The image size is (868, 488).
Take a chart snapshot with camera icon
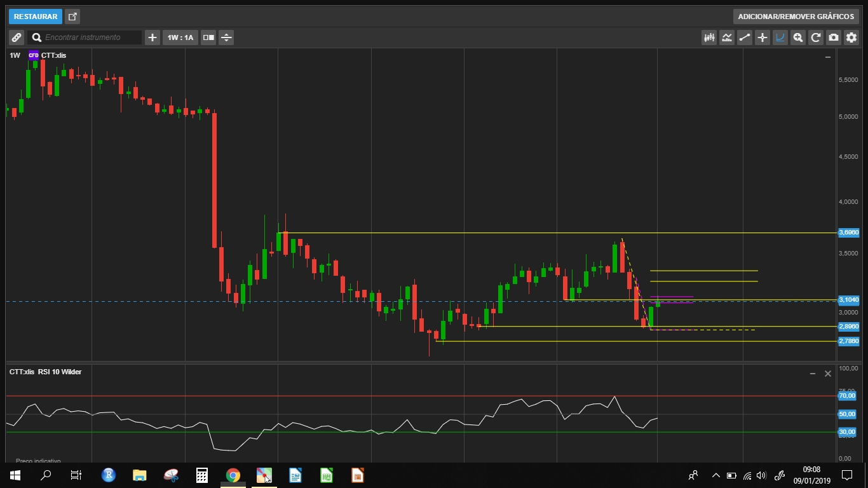click(x=834, y=37)
